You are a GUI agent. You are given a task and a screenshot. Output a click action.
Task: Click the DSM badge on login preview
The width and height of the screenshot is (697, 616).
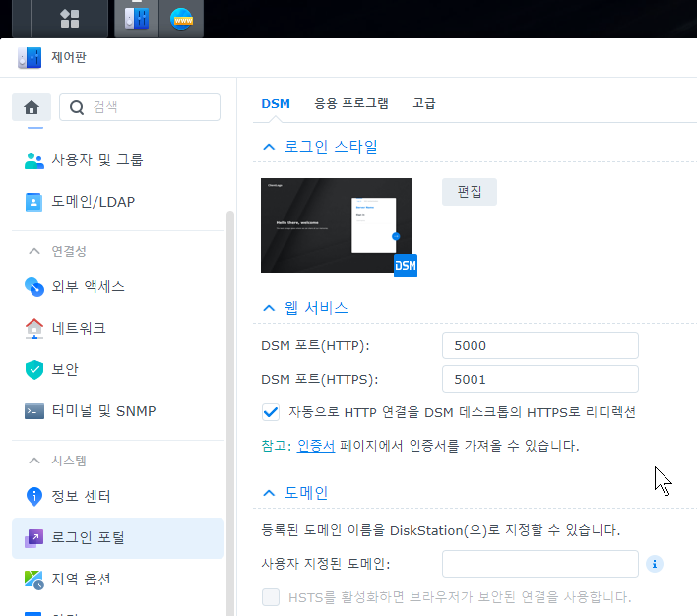click(x=406, y=266)
